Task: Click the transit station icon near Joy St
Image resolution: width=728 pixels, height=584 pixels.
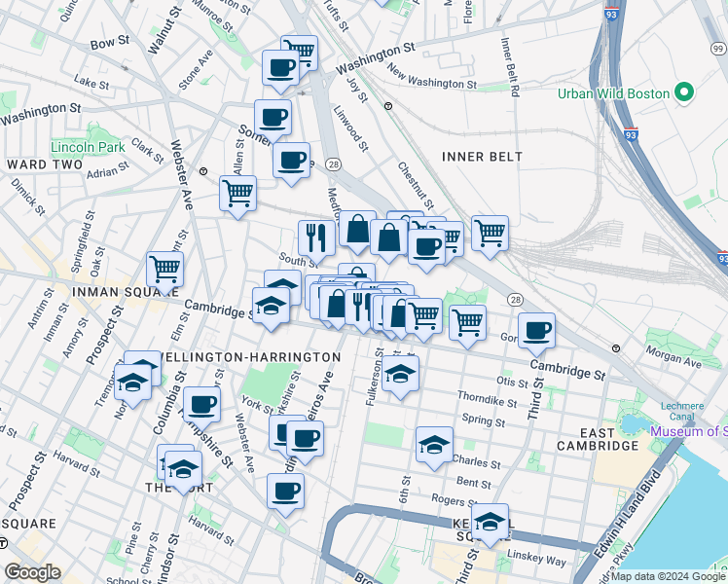Action: [388, 106]
